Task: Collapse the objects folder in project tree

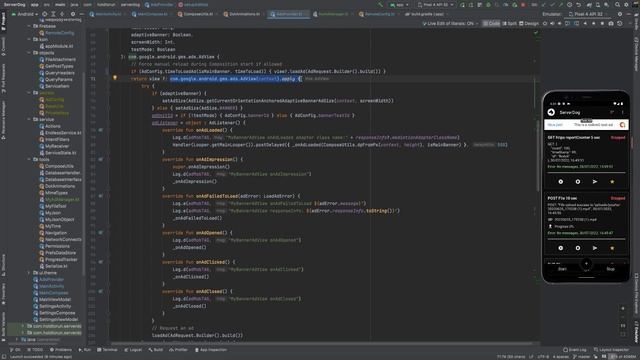Action: (x=29, y=53)
